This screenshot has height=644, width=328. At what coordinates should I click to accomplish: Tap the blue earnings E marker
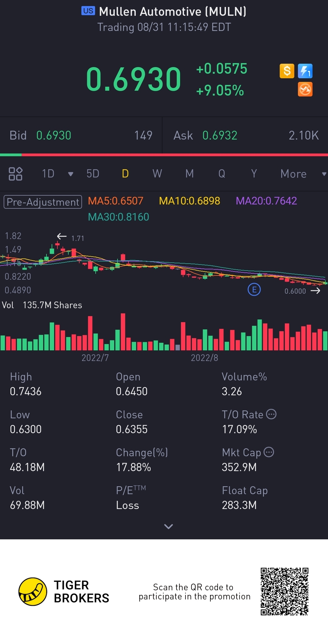pos(254,289)
